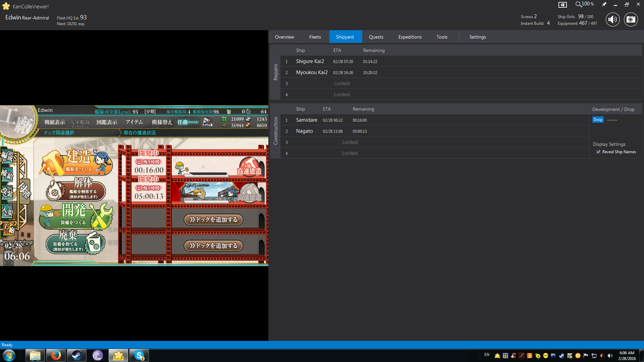This screenshot has height=362, width=644.
Task: Open the Settings tab
Action: point(478,37)
